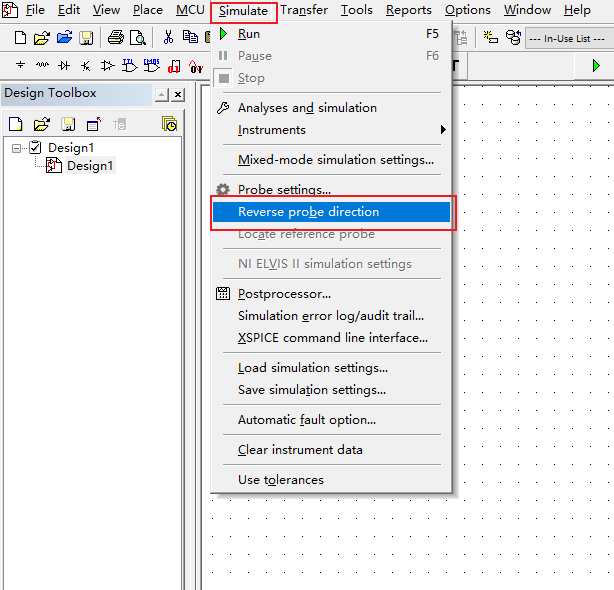Place a Diode component
The image size is (614, 590).
[x=64, y=65]
